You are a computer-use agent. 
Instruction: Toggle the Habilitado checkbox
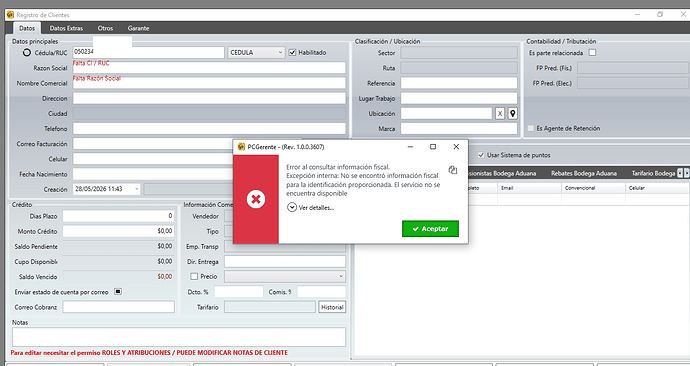click(292, 52)
